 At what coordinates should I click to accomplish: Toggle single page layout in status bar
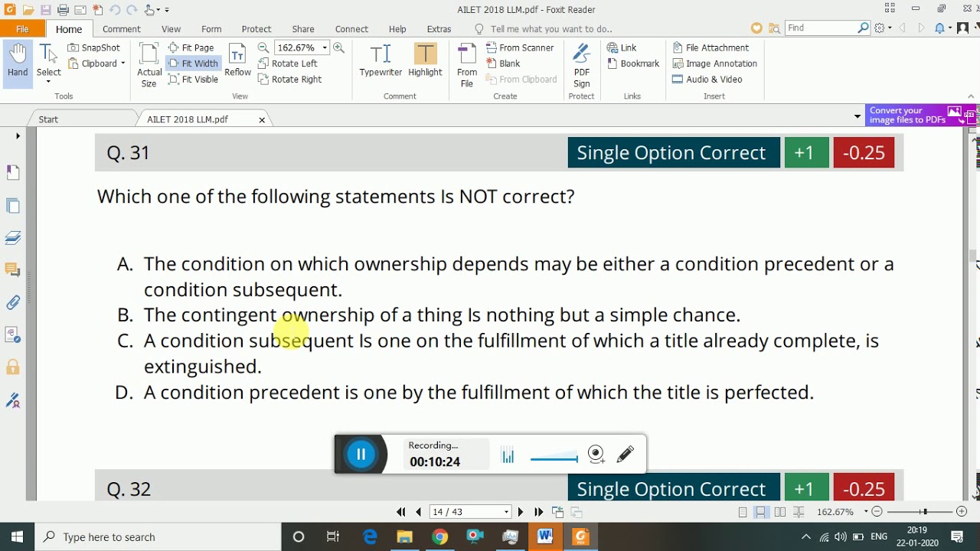click(x=743, y=512)
